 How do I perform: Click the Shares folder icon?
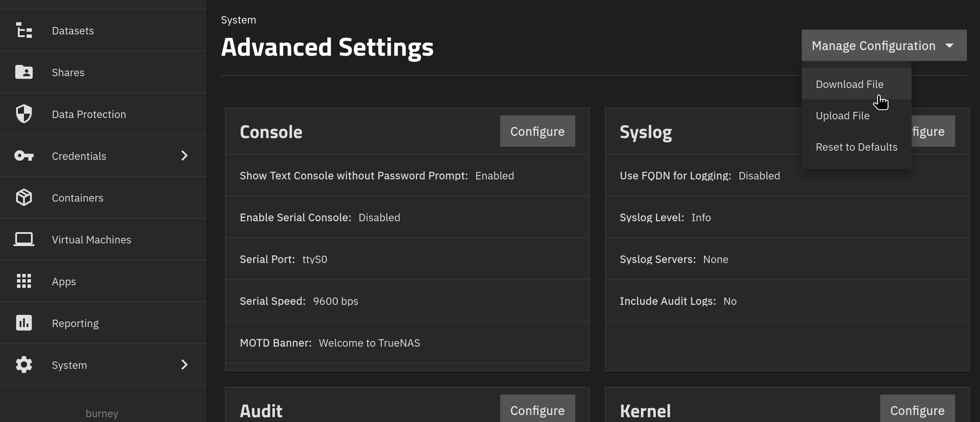tap(24, 72)
